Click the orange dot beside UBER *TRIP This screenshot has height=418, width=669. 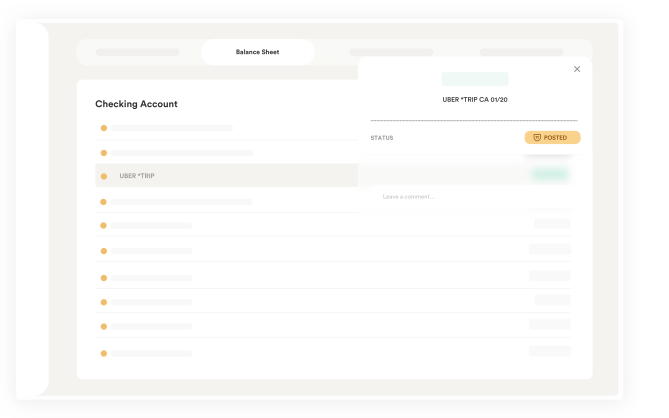click(x=103, y=176)
